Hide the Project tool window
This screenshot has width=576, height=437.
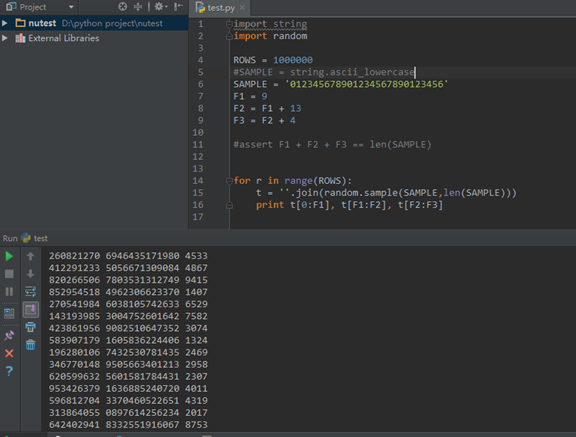click(178, 7)
